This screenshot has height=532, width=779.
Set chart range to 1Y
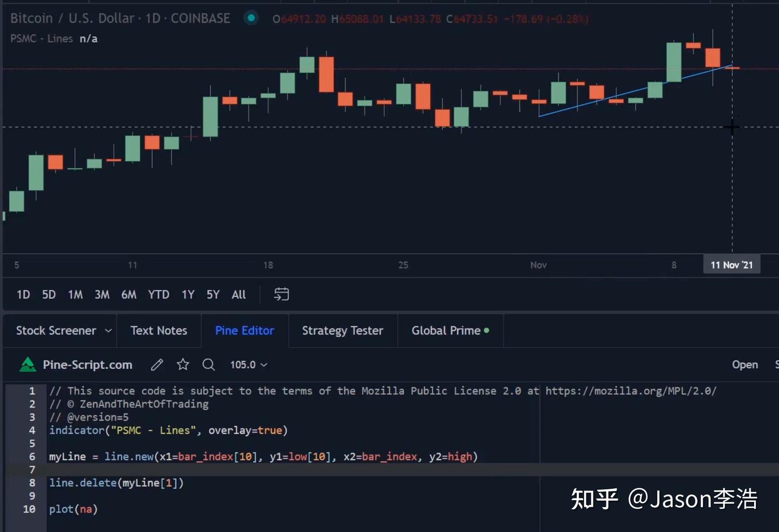pyautogui.click(x=188, y=295)
